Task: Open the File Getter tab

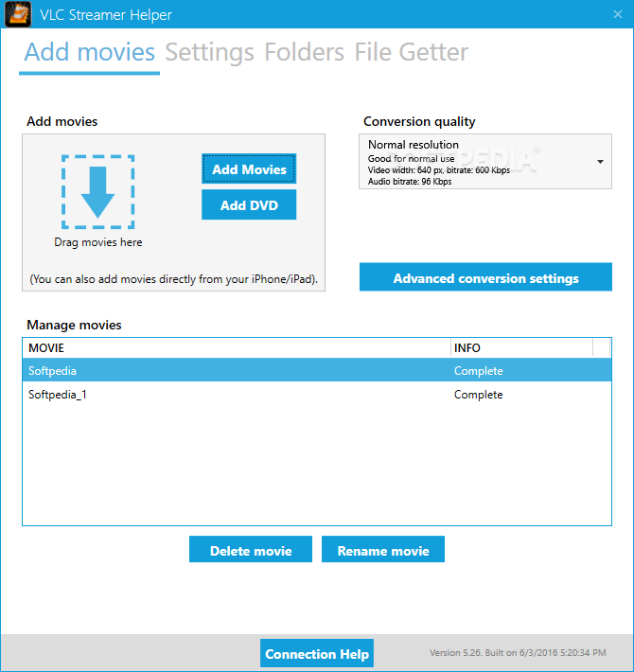Action: point(412,53)
